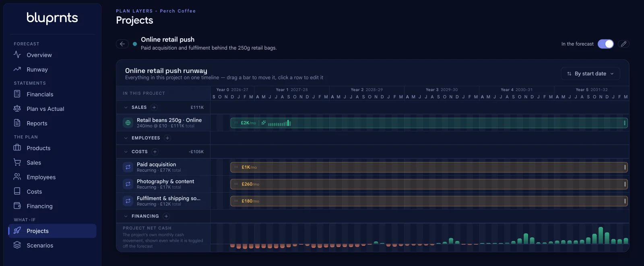
Task: Add a cost with the plus icon
Action: point(155,152)
